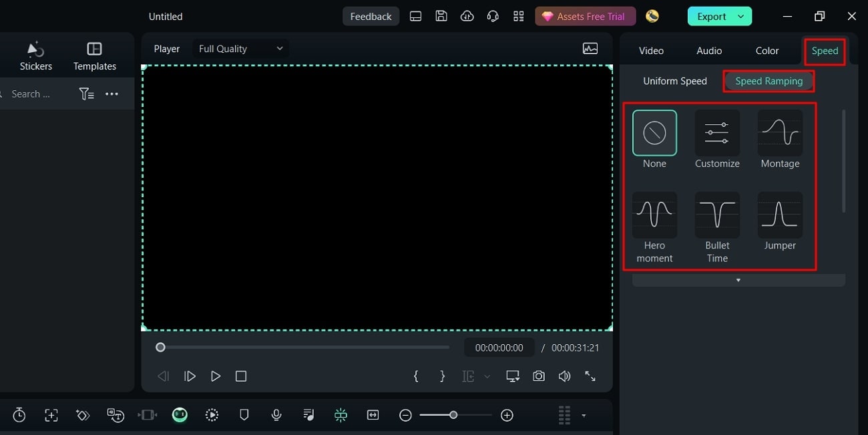This screenshot has width=868, height=435.
Task: Change the workspace layout from top bar
Action: (x=415, y=16)
